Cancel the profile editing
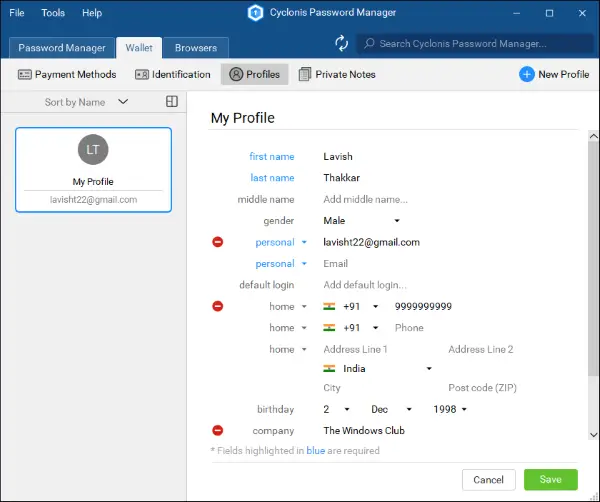This screenshot has width=600, height=502. point(489,480)
